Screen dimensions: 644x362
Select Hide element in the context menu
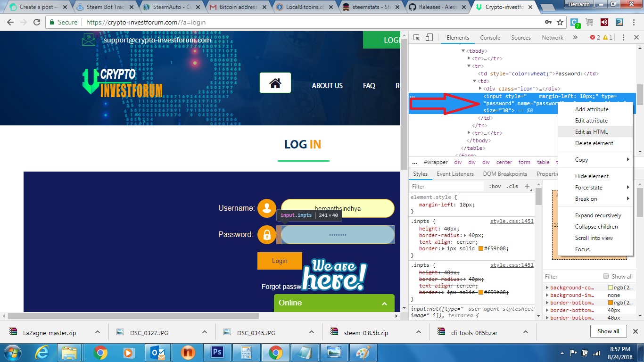(595, 176)
